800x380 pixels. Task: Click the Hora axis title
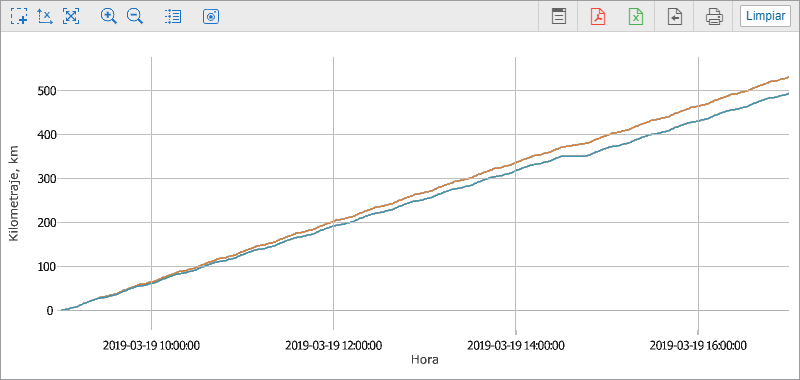coord(424,360)
